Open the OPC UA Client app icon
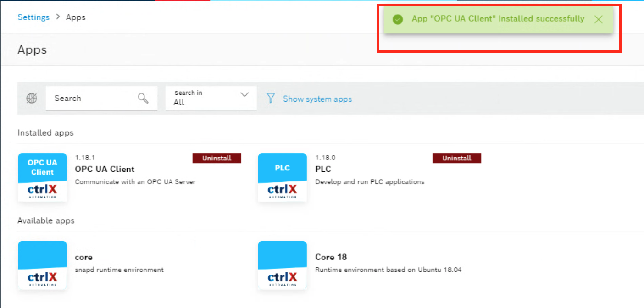644x308 pixels. (x=42, y=177)
